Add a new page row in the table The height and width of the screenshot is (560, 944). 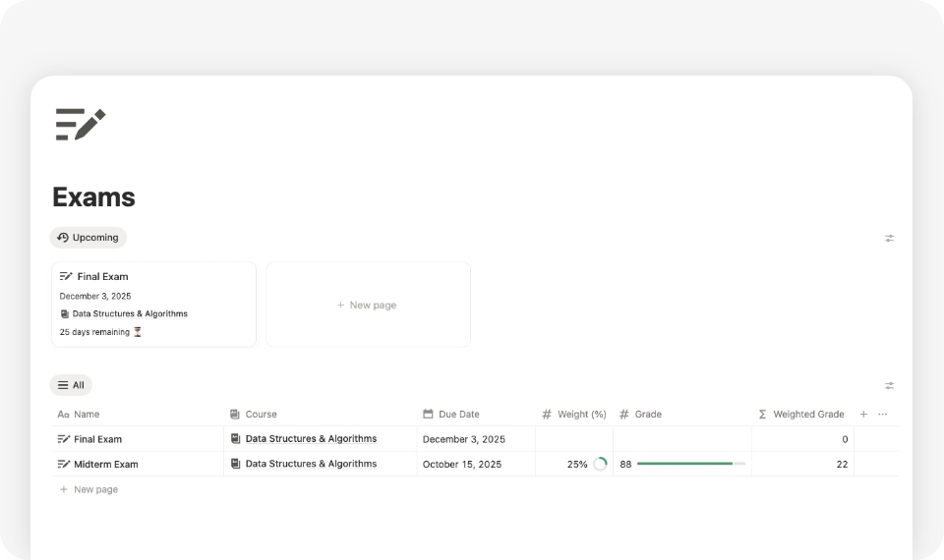click(x=89, y=489)
